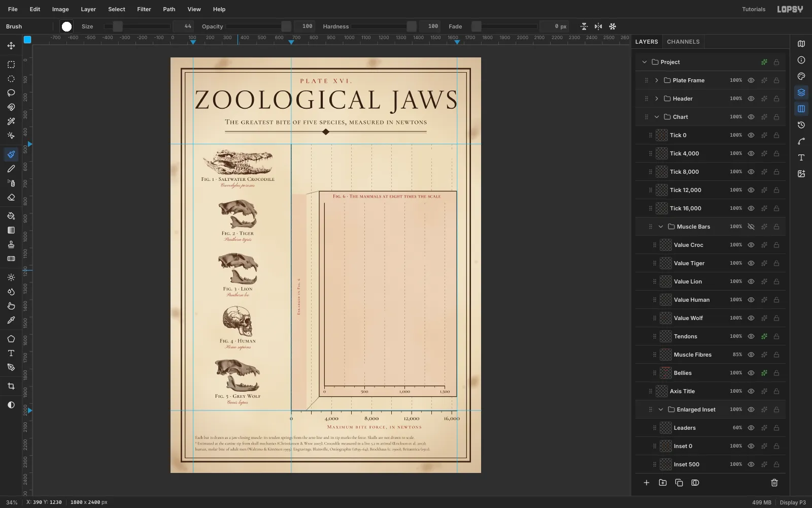Open the Filter menu
The image size is (812, 508).
(144, 9)
